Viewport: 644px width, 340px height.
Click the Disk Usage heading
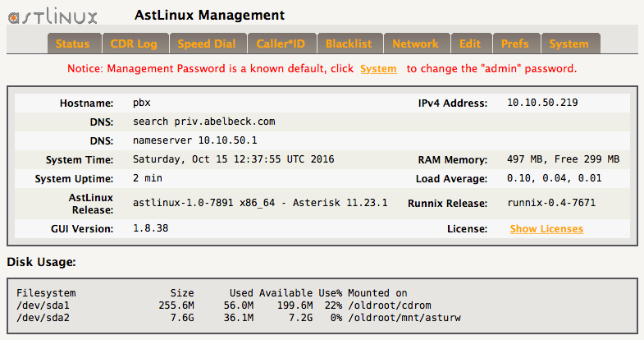tap(42, 262)
